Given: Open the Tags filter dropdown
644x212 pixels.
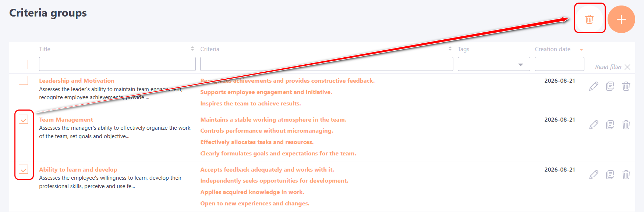Looking at the screenshot, I should (x=494, y=64).
